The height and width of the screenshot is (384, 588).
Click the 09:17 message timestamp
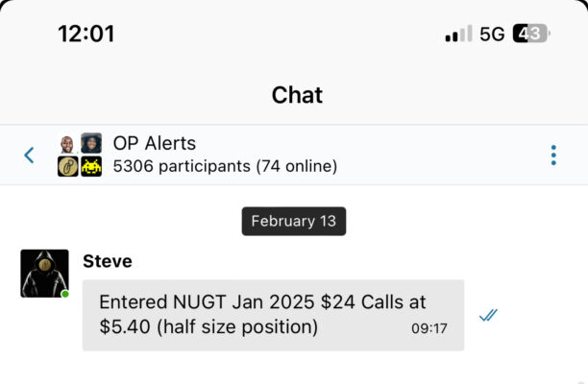[x=429, y=328]
